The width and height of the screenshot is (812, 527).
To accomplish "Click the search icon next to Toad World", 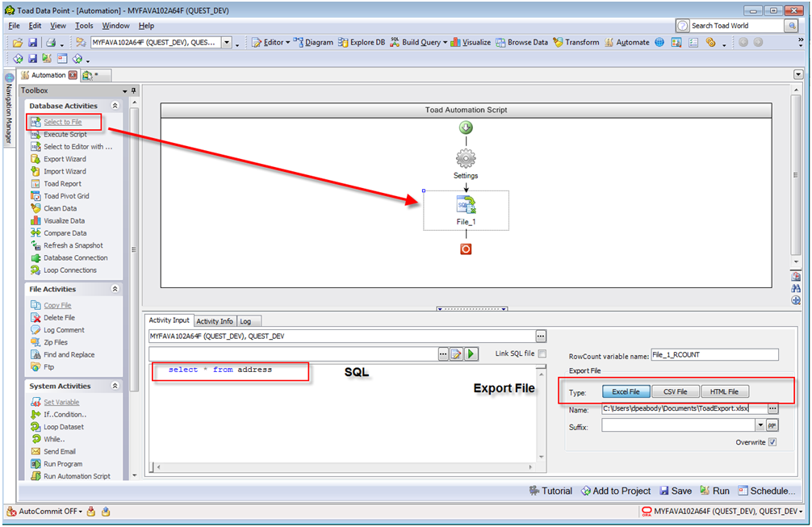I will click(791, 25).
